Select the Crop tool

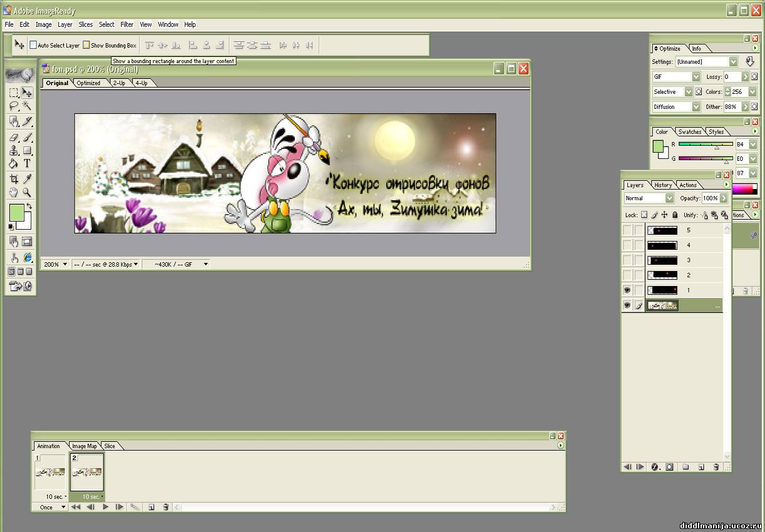pos(14,180)
